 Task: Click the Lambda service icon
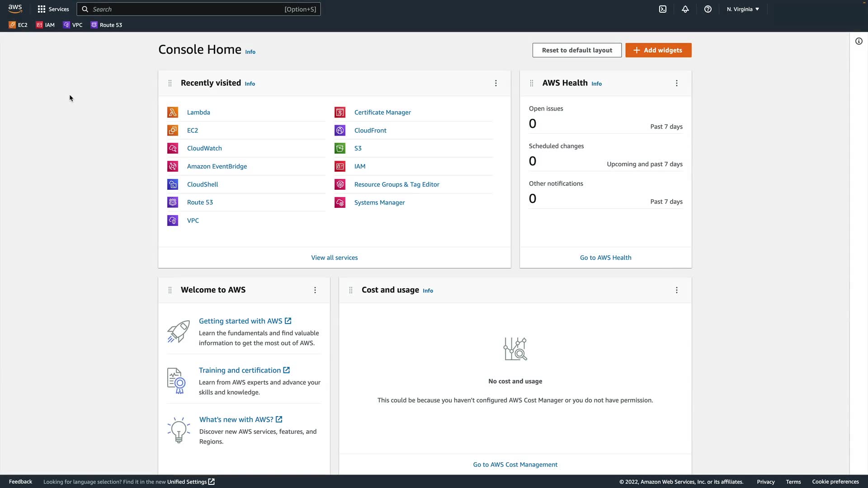[x=173, y=112]
